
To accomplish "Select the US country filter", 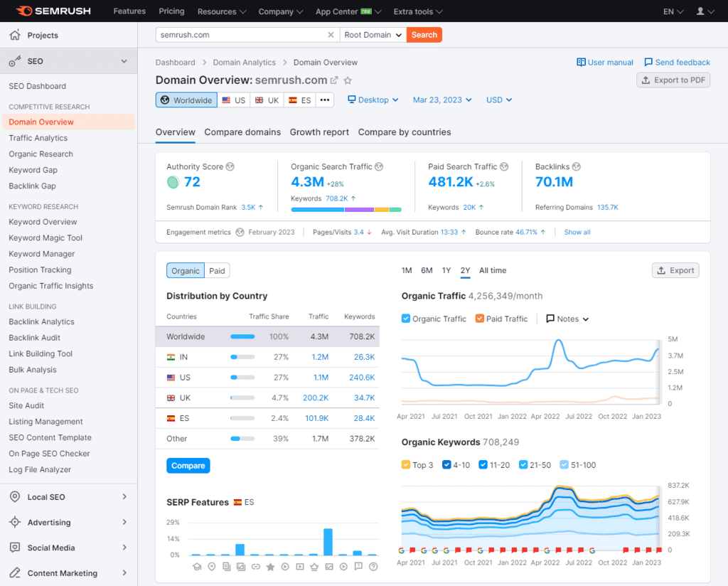I will (233, 100).
